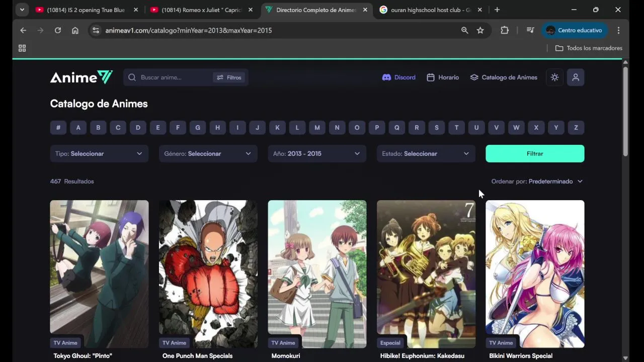Filter animes by letter J

(x=258, y=128)
